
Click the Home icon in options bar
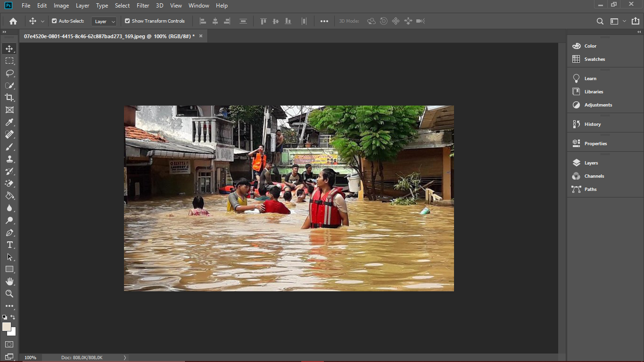13,21
